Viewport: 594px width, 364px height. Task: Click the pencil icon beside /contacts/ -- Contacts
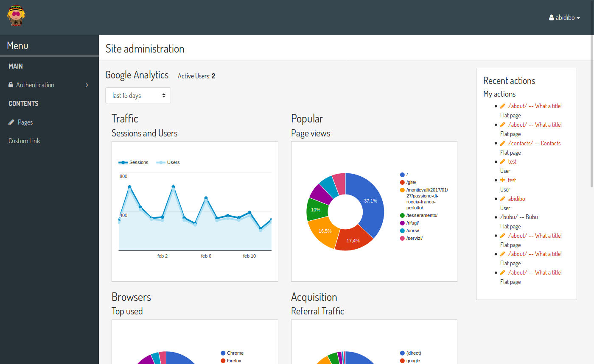(503, 143)
